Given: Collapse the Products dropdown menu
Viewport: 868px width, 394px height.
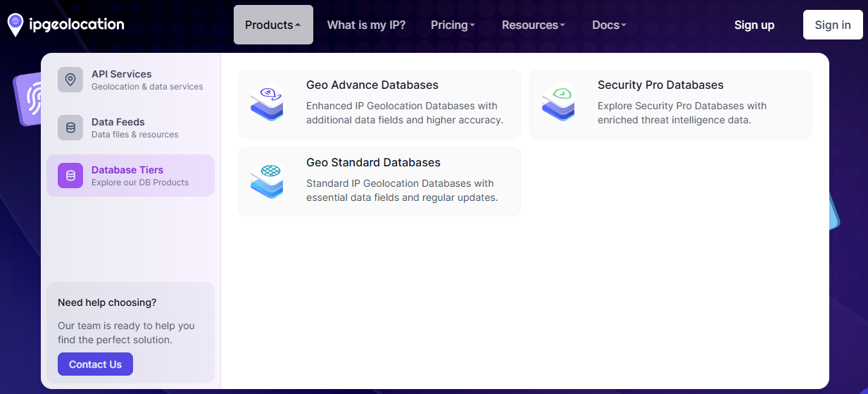Looking at the screenshot, I should 273,25.
